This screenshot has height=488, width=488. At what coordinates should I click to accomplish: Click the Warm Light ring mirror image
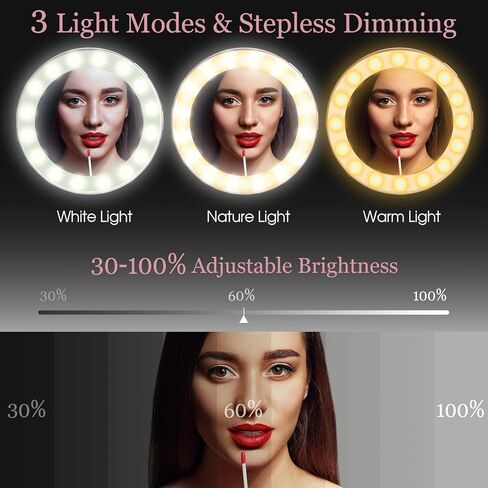point(400,121)
